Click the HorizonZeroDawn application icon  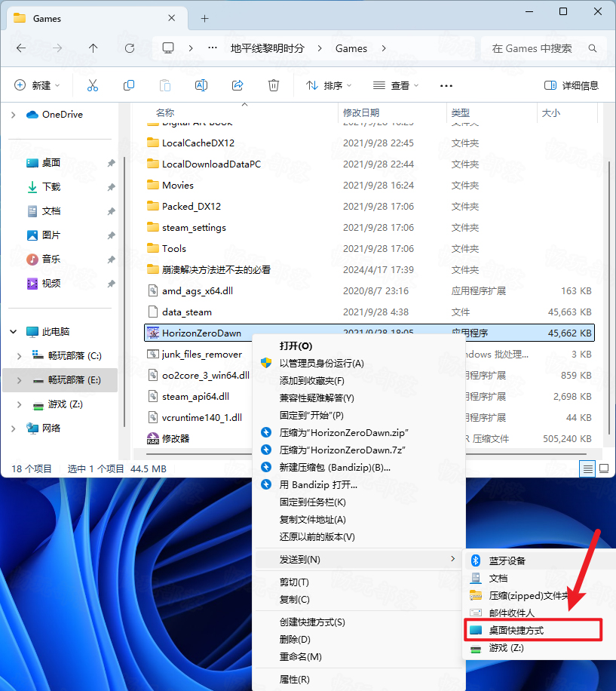click(x=153, y=333)
